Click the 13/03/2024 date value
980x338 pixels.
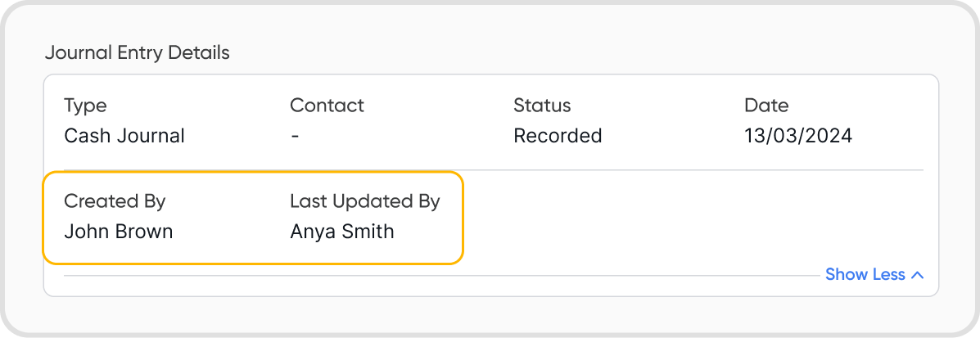pyautogui.click(x=798, y=136)
